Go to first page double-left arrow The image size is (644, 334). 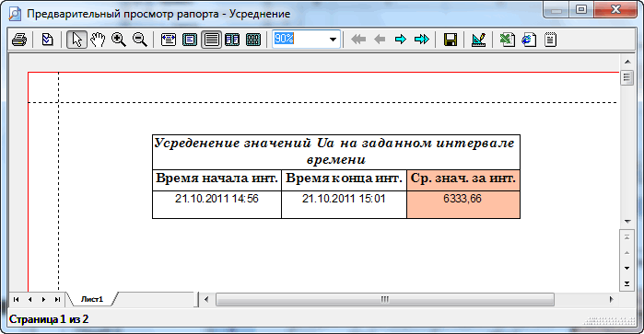pyautogui.click(x=358, y=40)
